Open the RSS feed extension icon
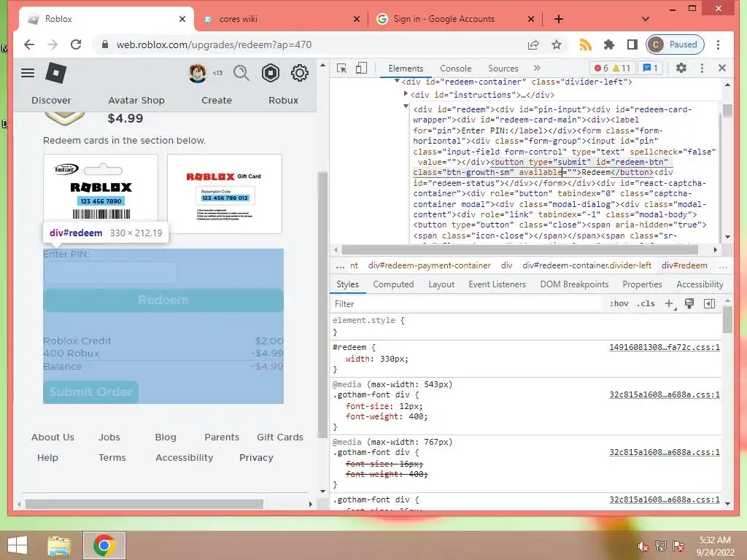Screen dimensions: 747x560 586,44
